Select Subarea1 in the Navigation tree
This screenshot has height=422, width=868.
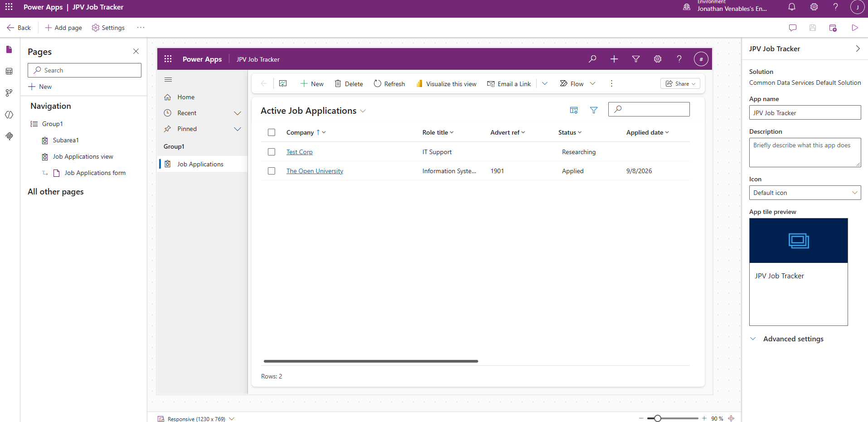pos(66,140)
